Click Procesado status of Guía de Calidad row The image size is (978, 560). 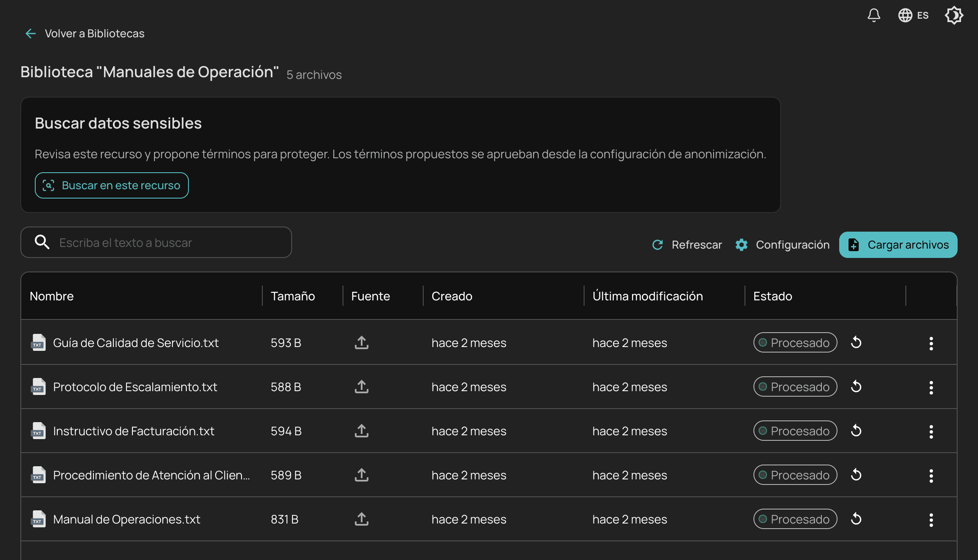tap(795, 342)
